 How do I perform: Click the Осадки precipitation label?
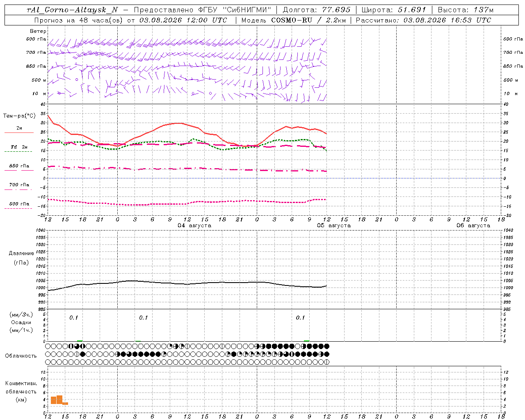point(21,322)
